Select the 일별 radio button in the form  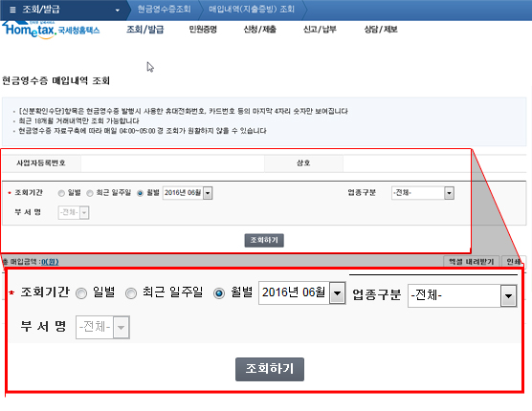tap(61, 193)
